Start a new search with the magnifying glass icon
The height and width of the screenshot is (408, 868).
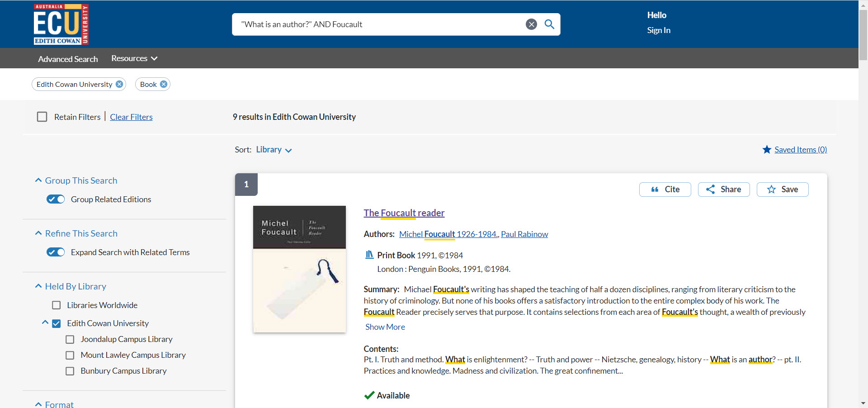(x=549, y=24)
